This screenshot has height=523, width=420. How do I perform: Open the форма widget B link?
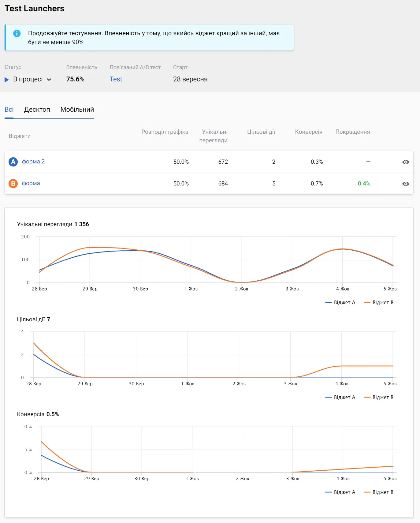pos(31,183)
